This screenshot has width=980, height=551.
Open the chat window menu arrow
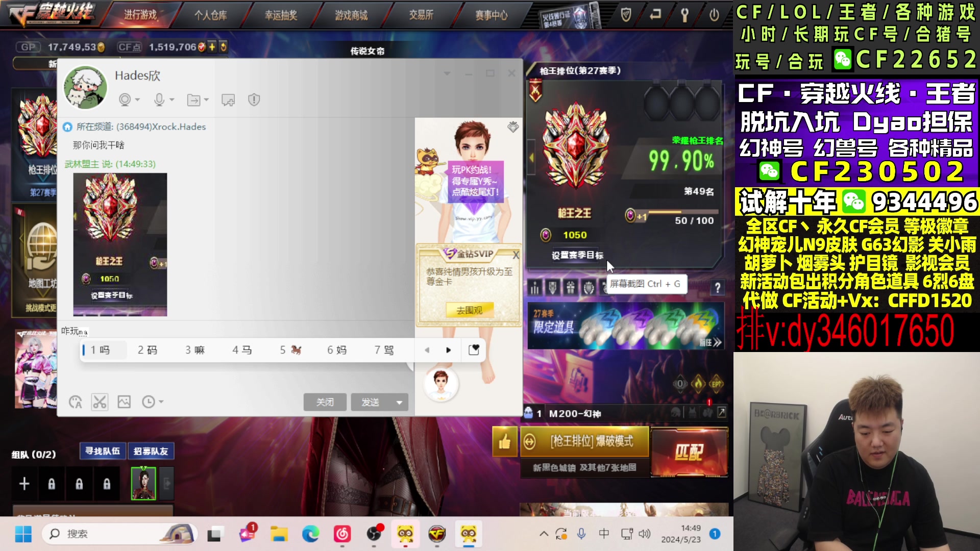447,73
